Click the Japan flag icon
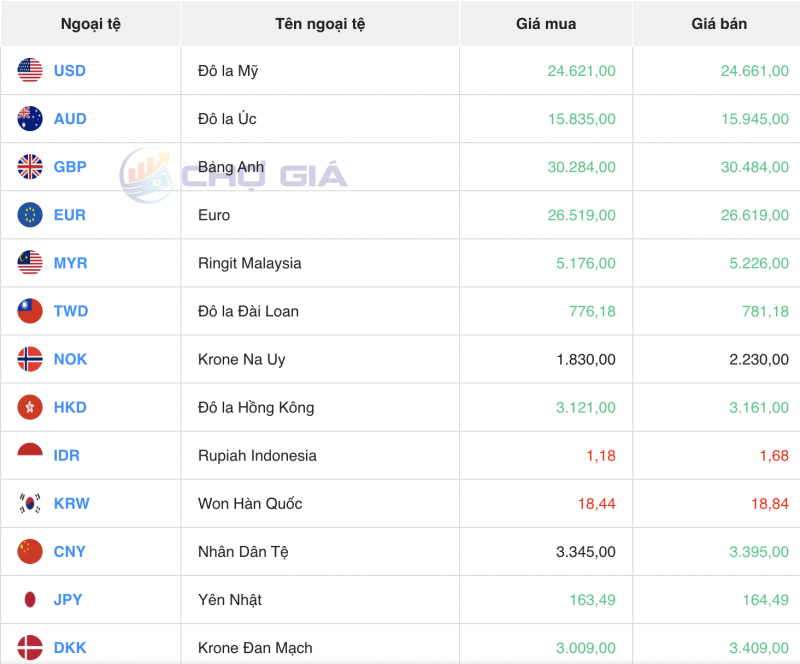Image resolution: width=800 pixels, height=664 pixels. [x=30, y=599]
